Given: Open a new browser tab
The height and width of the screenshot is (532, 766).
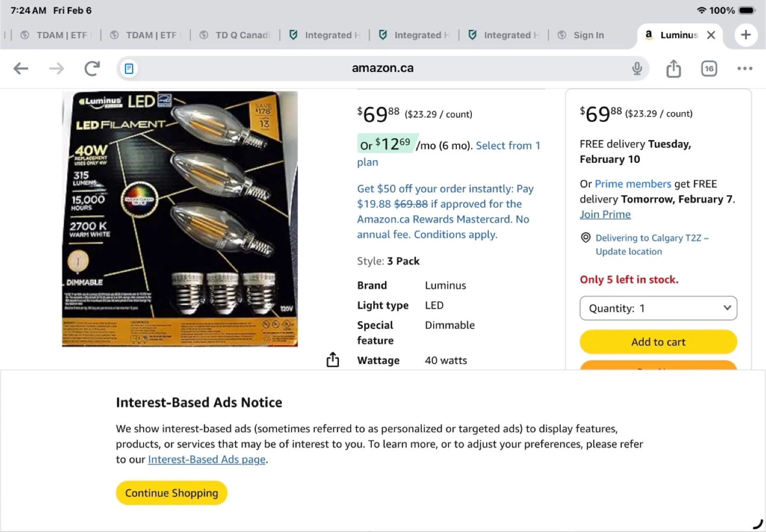Looking at the screenshot, I should [746, 35].
